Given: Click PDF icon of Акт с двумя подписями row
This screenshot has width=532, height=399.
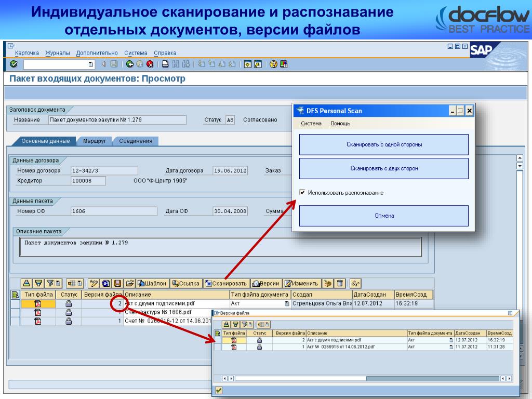Looking at the screenshot, I should [38, 303].
